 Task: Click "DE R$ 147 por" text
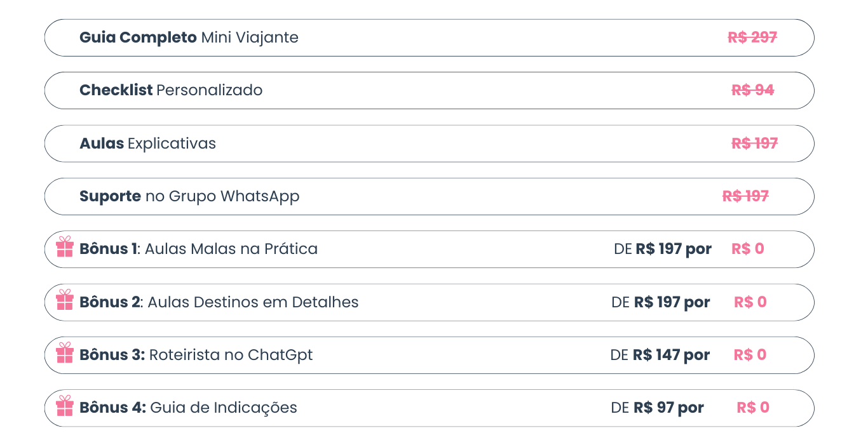(x=660, y=355)
